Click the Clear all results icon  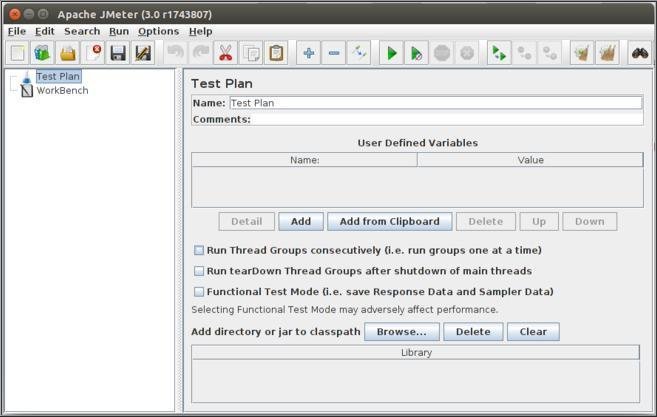tap(608, 53)
